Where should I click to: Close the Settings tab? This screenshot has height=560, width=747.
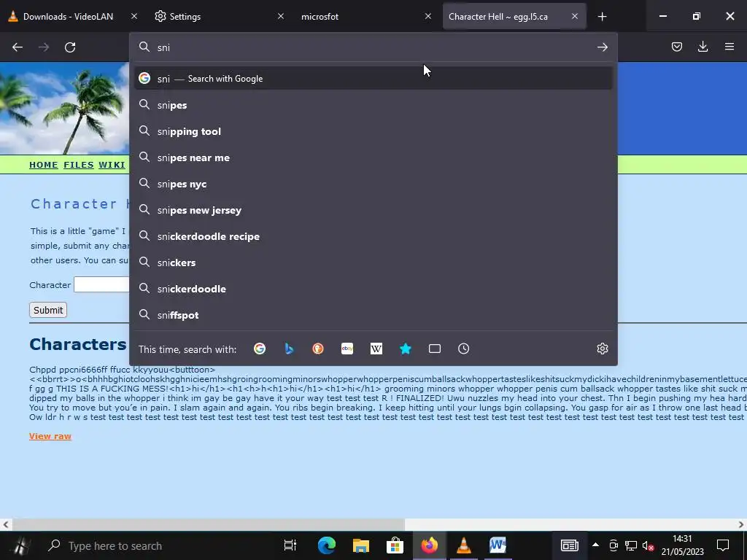[x=281, y=17]
